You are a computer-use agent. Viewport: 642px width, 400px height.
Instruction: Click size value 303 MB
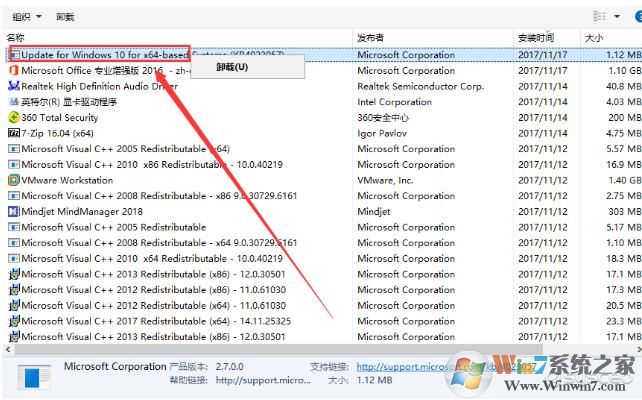624,212
